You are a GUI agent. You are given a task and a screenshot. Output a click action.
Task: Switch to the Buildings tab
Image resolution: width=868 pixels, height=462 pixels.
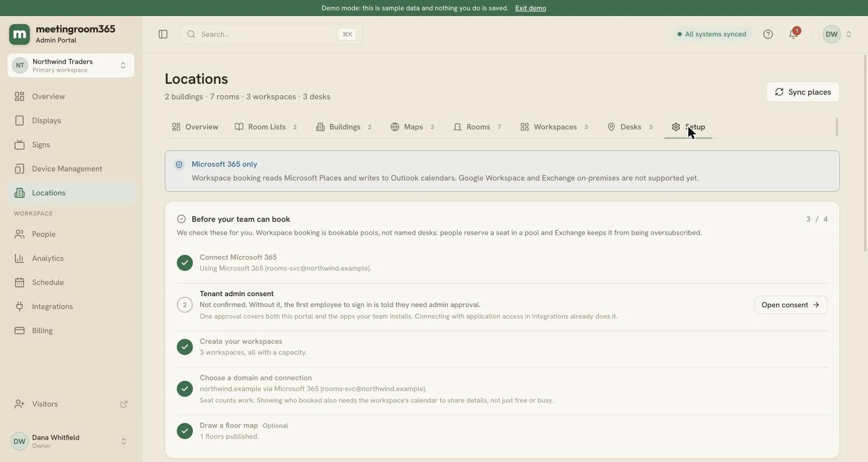[x=344, y=127]
